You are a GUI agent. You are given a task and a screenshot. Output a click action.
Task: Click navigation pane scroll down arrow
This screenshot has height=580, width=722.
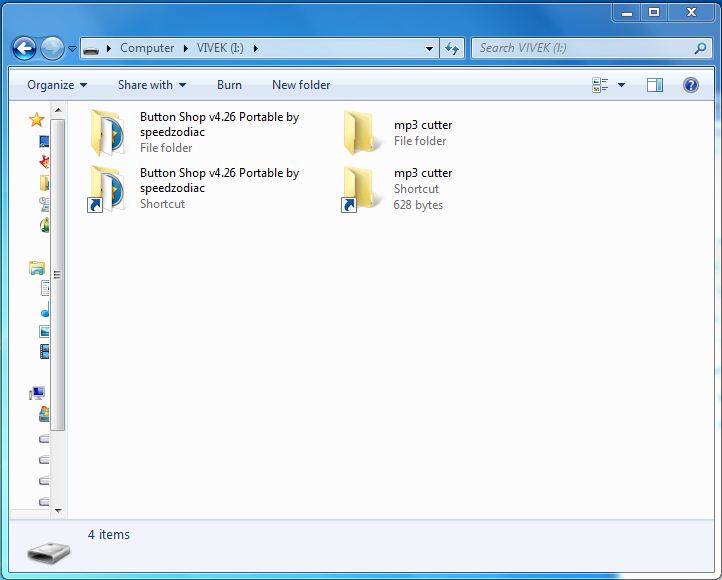coord(58,510)
